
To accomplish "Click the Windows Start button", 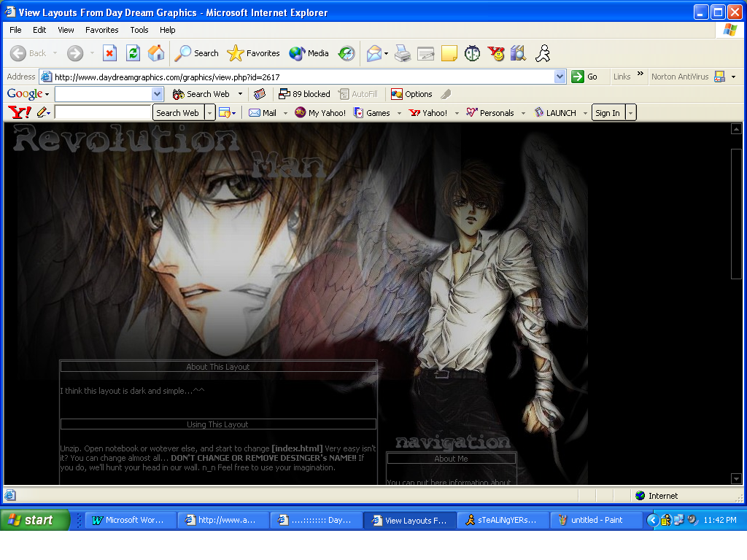I will pos(35,520).
